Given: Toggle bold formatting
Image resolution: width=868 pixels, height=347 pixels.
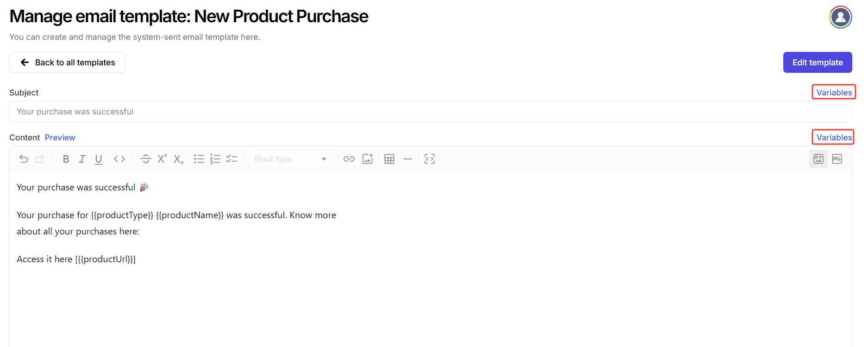Looking at the screenshot, I should (x=66, y=159).
